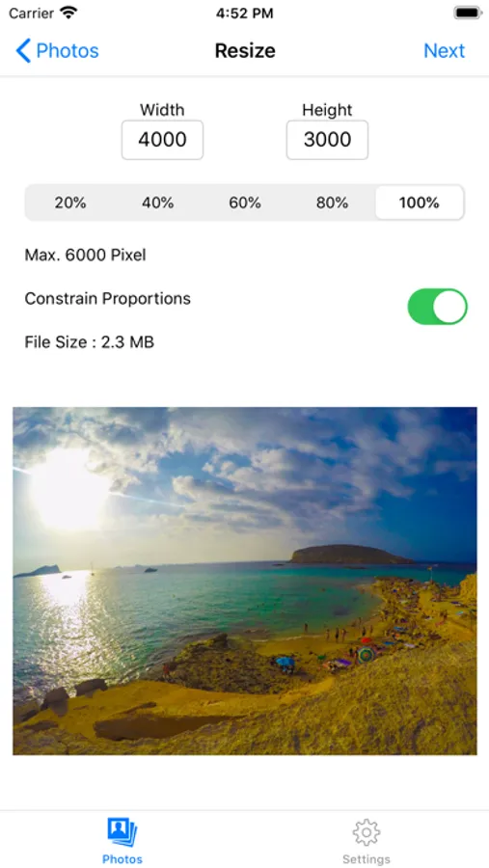Viewport: 489px width, 868px height.
Task: Select the 20% scale segment
Action: (x=69, y=203)
